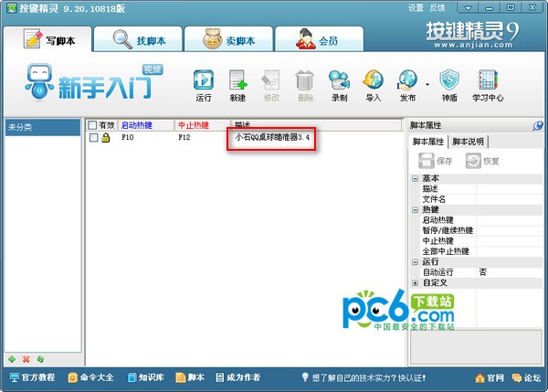The height and width of the screenshot is (392, 548).
Task: Select the 未分类 category
Action: (x=43, y=127)
